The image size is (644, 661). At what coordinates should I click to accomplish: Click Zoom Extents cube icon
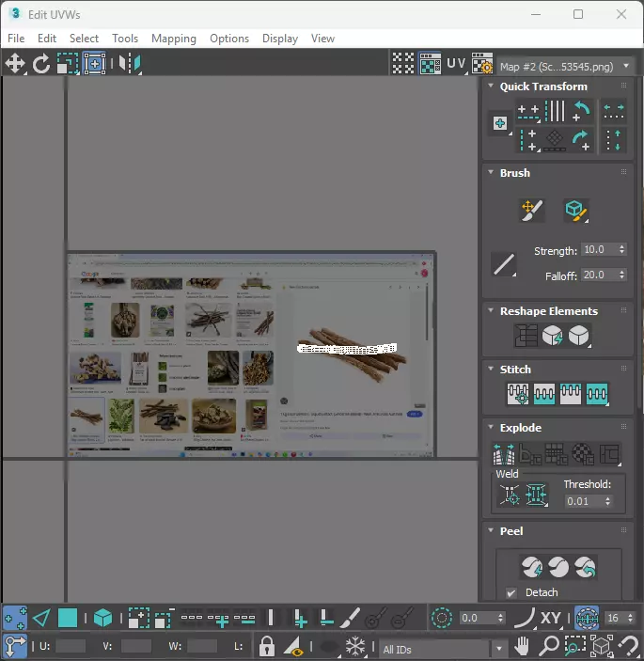tap(602, 645)
